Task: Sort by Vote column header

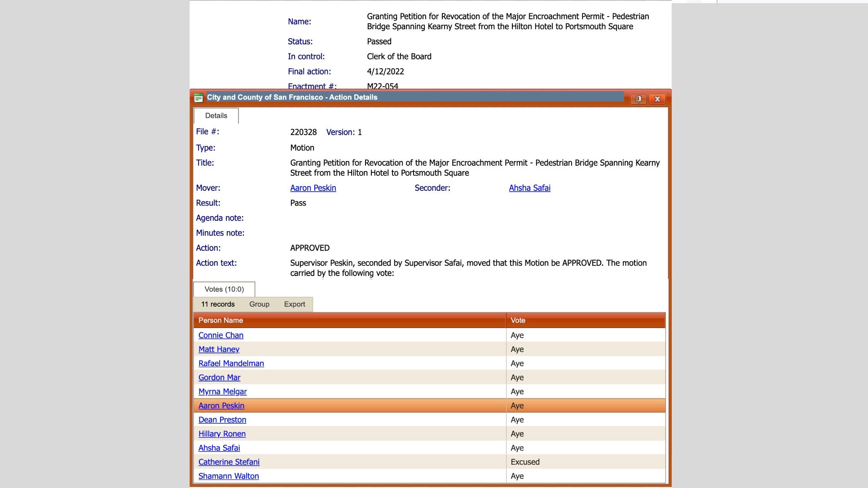Action: click(586, 320)
